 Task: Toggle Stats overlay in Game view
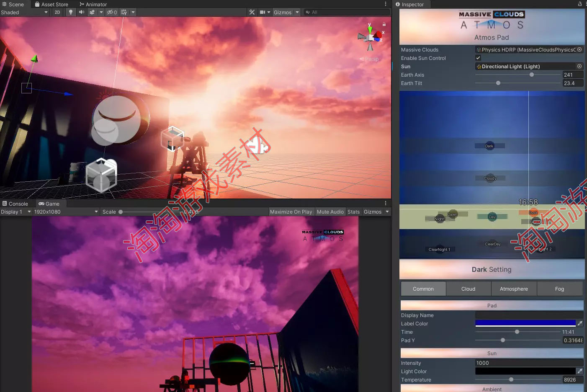click(353, 211)
